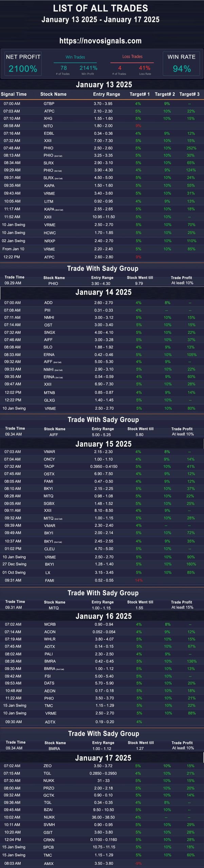Click the January 17 2025 heading
204x868 pixels.
103,758
